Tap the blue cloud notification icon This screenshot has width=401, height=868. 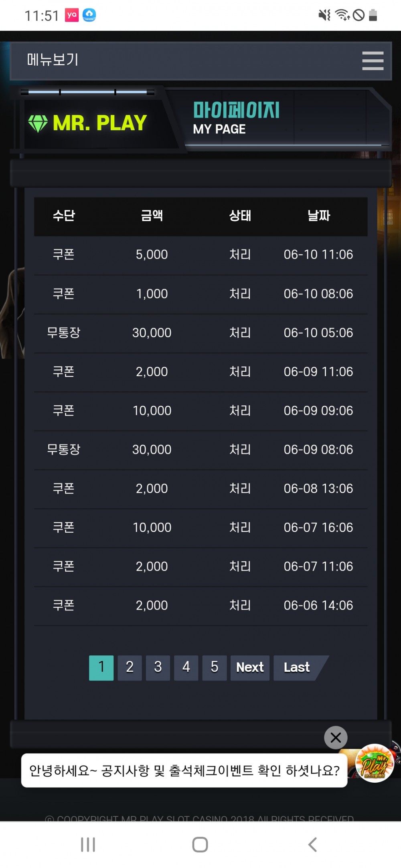click(x=89, y=15)
